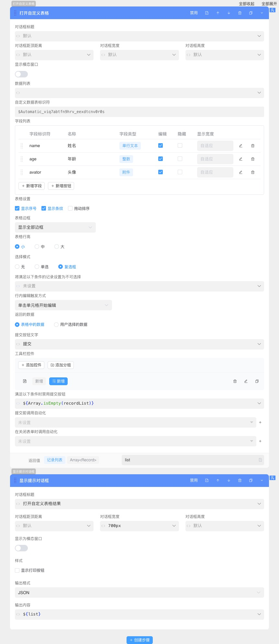
Task: Open 行内编辑触发方式 dropdown
Action: tap(63, 305)
